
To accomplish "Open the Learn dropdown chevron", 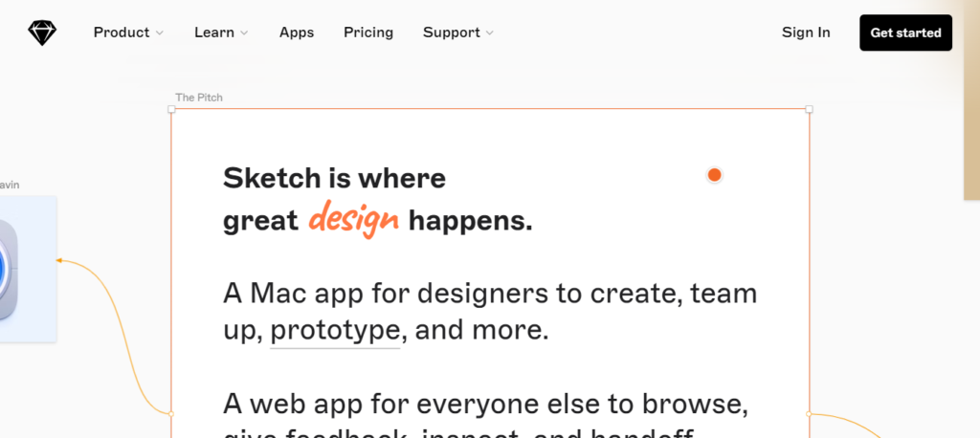I will click(244, 33).
